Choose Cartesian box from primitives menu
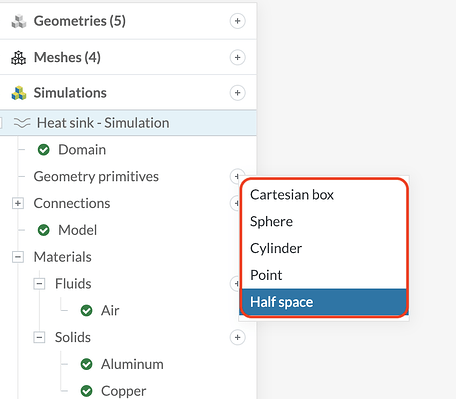This screenshot has height=399, width=456. (x=324, y=195)
